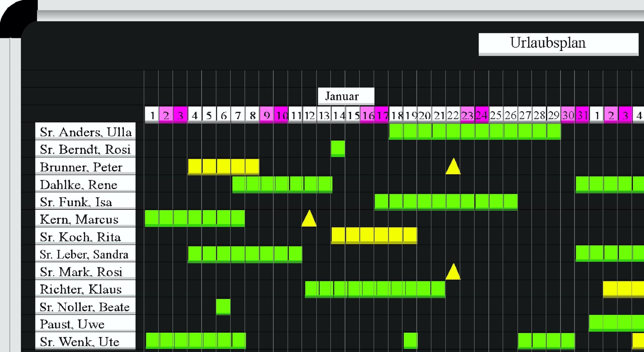
Task: Select the Sr. Anders, Ulla name label
Action: click(85, 131)
